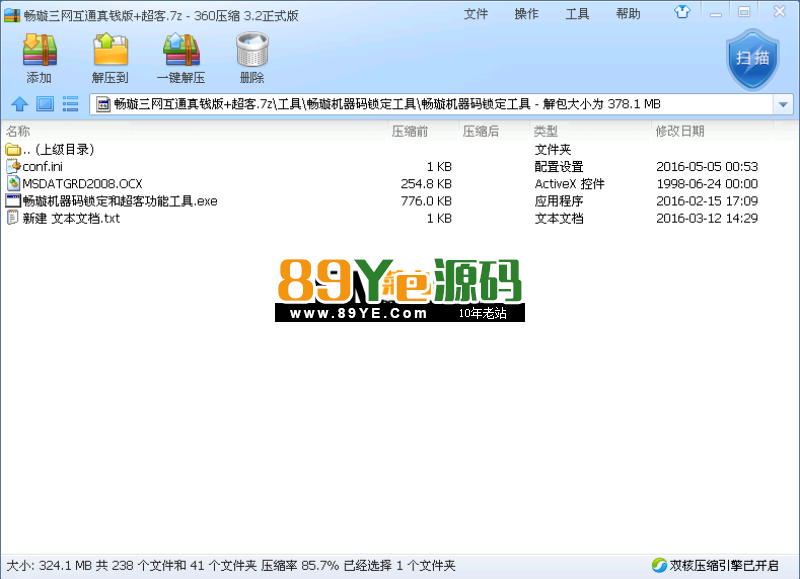800x579 pixels.
Task: Click the 776.0 KB size value
Action: [426, 201]
